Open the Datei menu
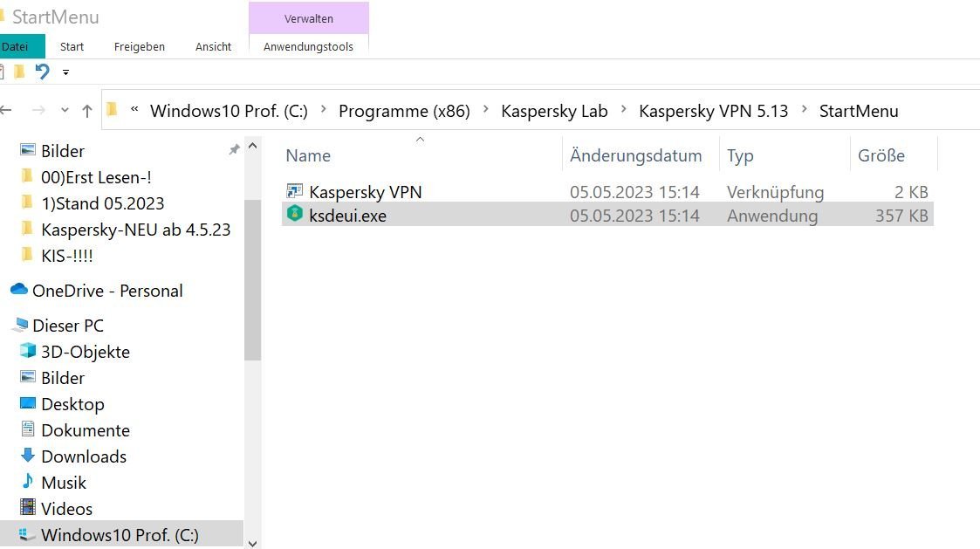This screenshot has height=549, width=980. coord(16,47)
